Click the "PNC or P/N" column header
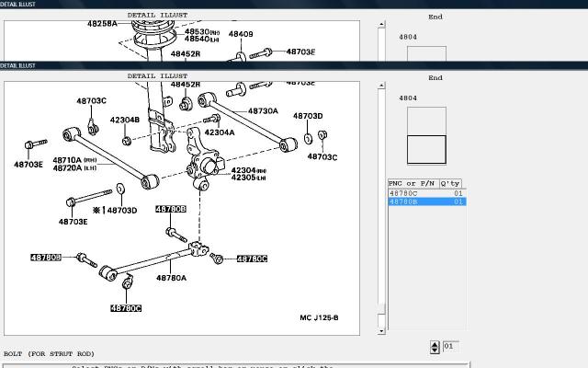 (x=413, y=183)
